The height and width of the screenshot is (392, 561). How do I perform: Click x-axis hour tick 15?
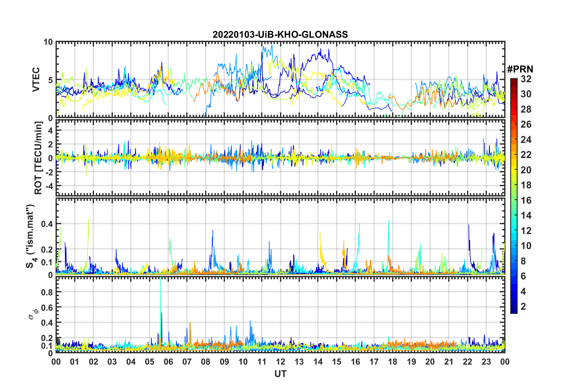[337, 361]
